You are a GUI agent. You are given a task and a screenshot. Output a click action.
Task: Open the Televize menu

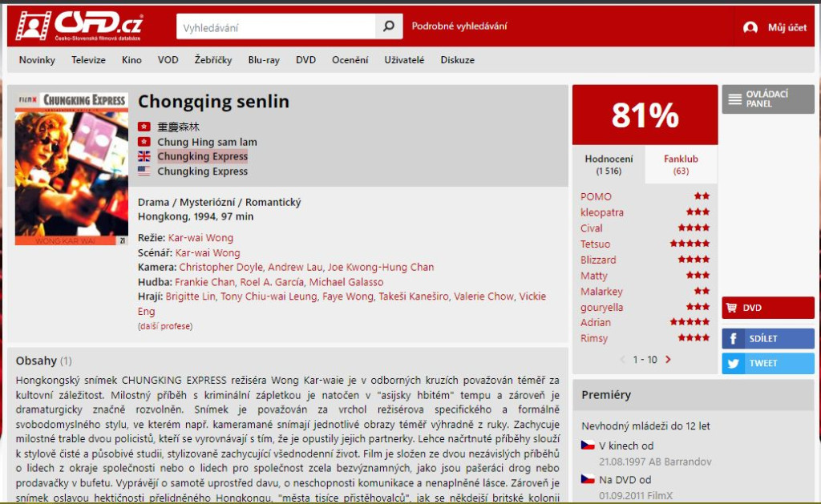[88, 60]
